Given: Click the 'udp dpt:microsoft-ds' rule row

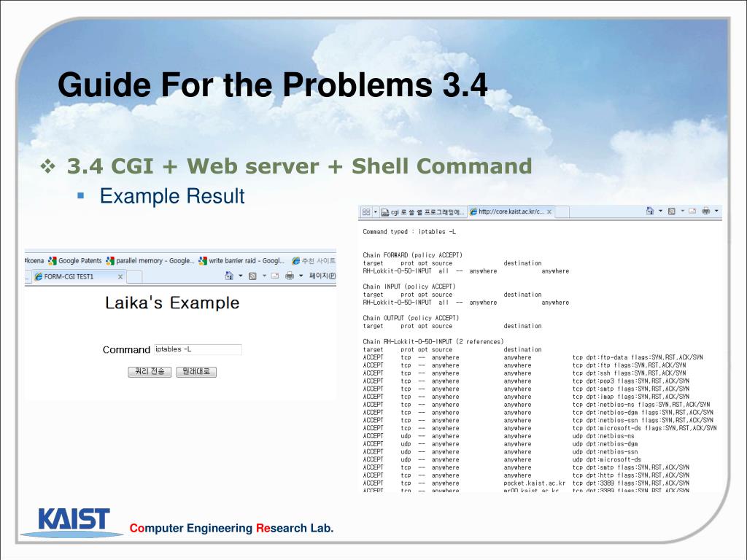Looking at the screenshot, I should [x=502, y=459].
